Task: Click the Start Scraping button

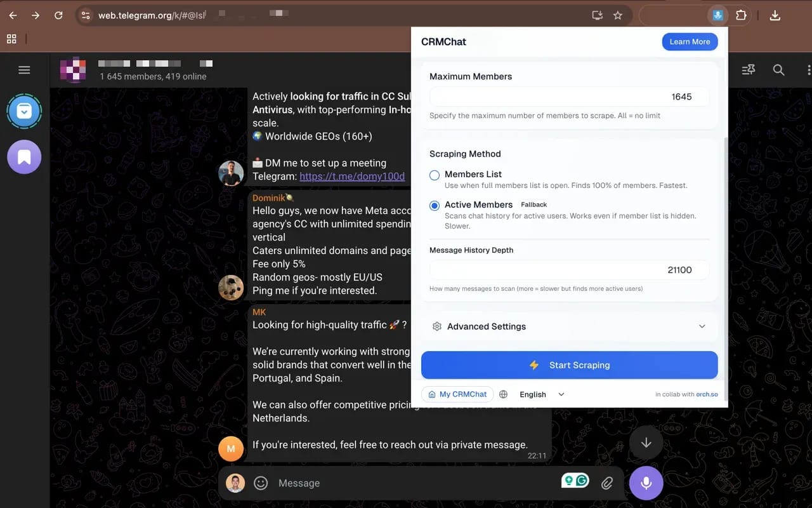Action: [x=569, y=365]
